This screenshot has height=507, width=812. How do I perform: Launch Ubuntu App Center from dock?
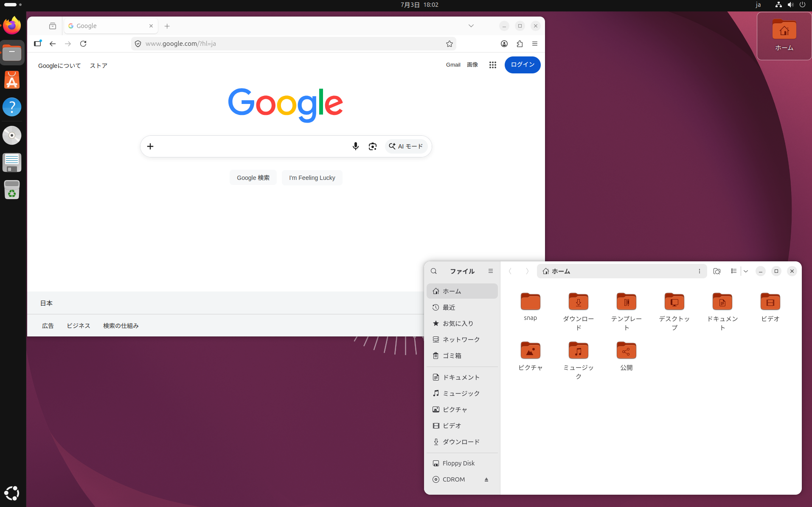coord(12,80)
